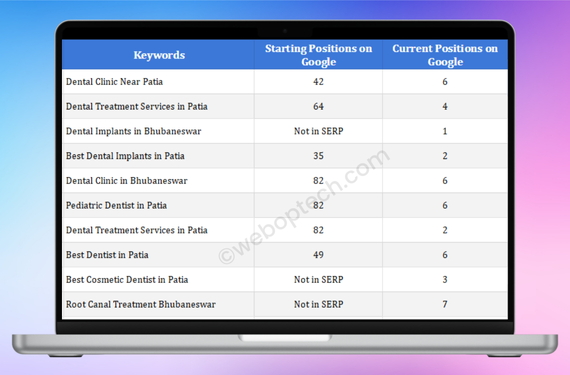Image resolution: width=570 pixels, height=375 pixels.
Task: Click starting position value 42
Action: tap(318, 81)
